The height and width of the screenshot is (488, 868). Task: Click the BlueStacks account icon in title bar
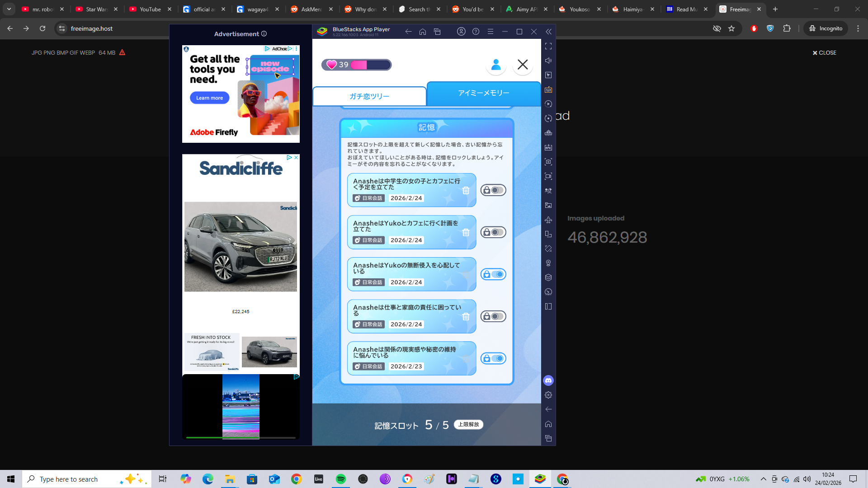[461, 32]
